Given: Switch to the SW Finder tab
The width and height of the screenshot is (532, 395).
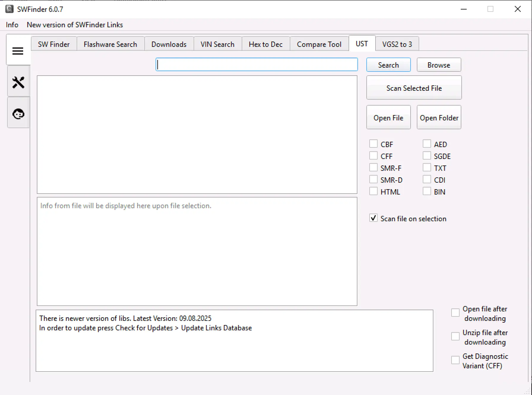Looking at the screenshot, I should (54, 44).
